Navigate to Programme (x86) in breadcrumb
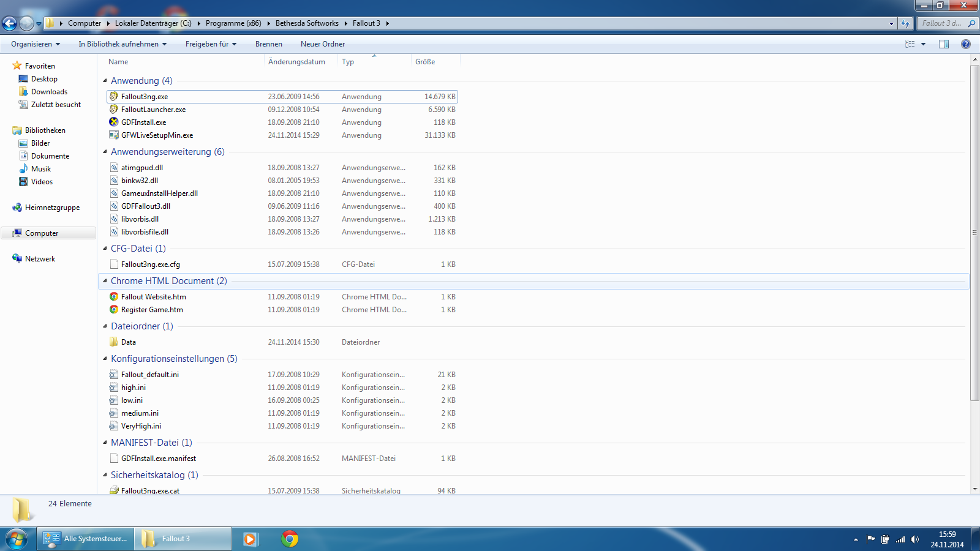Screen dimensions: 980x551 (233, 23)
